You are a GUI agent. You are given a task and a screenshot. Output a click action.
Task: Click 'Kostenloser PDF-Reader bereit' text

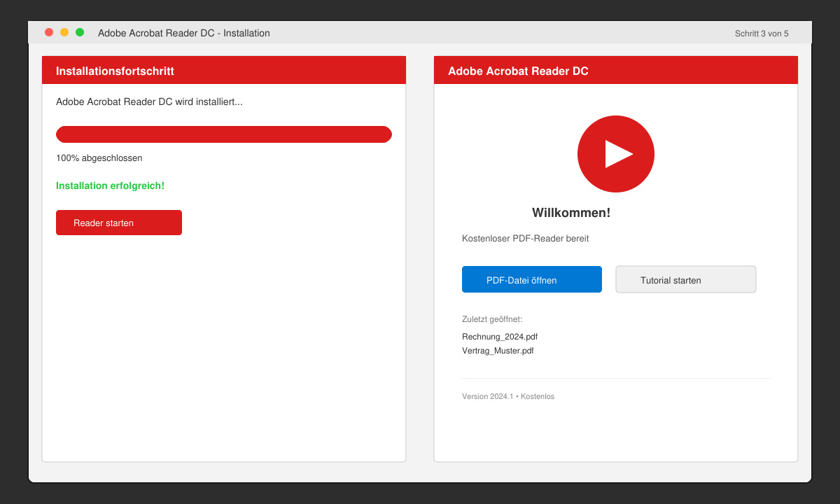526,239
